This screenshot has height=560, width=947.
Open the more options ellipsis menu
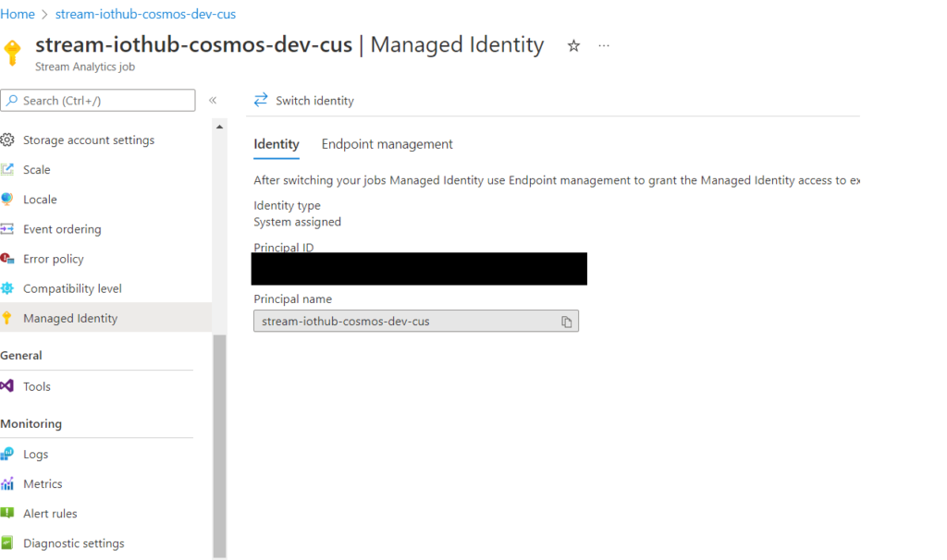tap(604, 46)
